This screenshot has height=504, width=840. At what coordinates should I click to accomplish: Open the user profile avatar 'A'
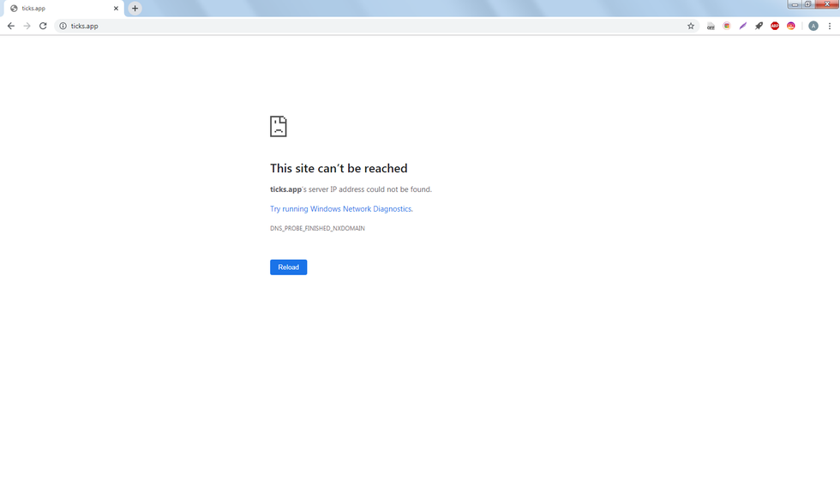[x=813, y=26]
